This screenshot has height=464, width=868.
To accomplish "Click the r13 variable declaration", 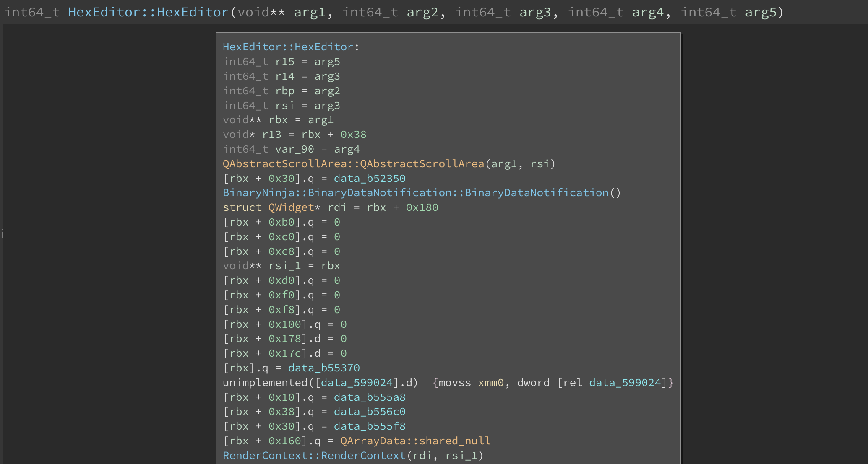I will pos(271,134).
